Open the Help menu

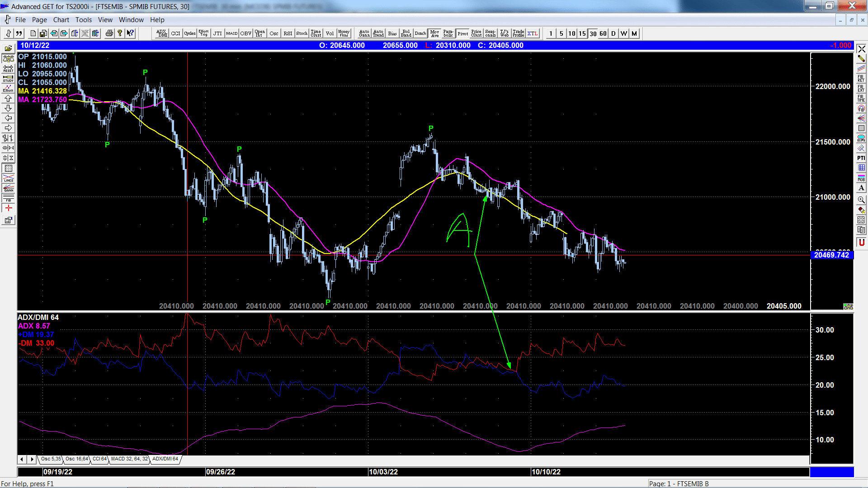coord(157,20)
